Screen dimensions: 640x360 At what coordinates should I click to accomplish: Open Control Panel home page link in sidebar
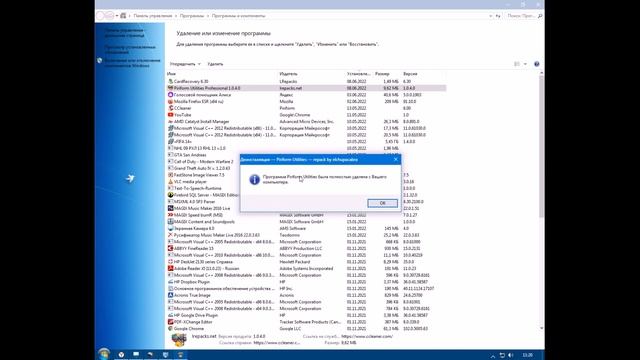point(124,33)
